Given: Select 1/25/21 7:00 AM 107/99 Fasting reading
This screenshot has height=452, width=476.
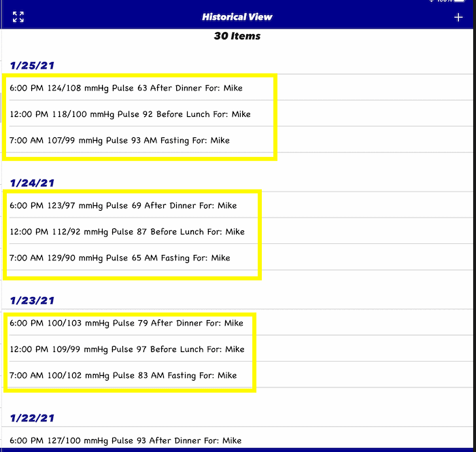Looking at the screenshot, I should click(x=120, y=141).
